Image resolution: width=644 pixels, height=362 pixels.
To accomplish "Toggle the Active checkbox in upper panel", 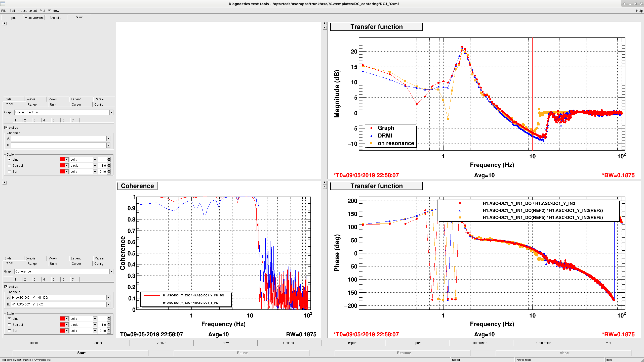I will pyautogui.click(x=6, y=128).
